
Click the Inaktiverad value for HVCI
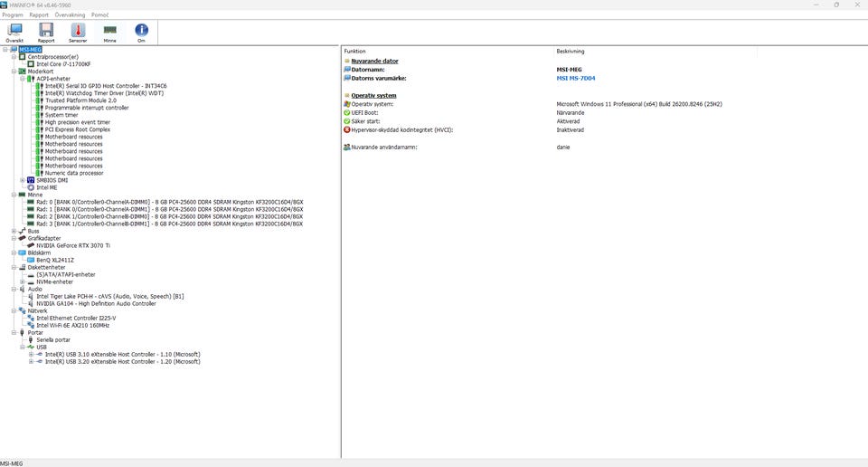[x=570, y=129]
